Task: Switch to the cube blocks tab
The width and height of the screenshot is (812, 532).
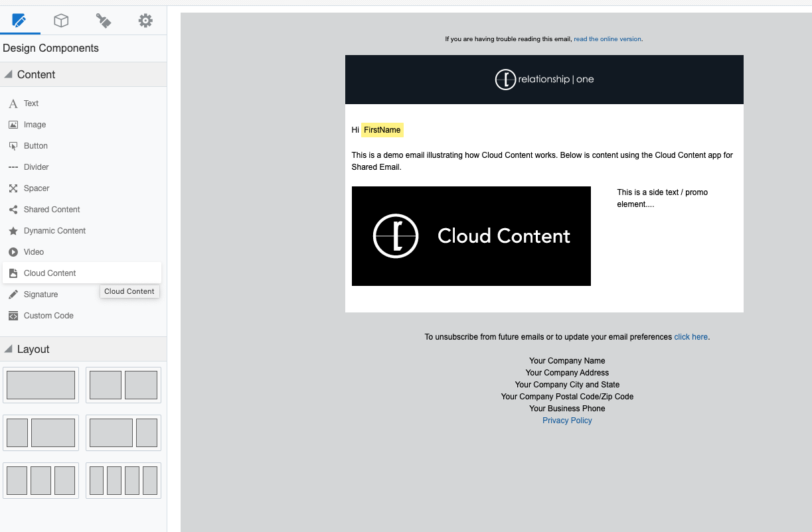Action: click(x=61, y=21)
